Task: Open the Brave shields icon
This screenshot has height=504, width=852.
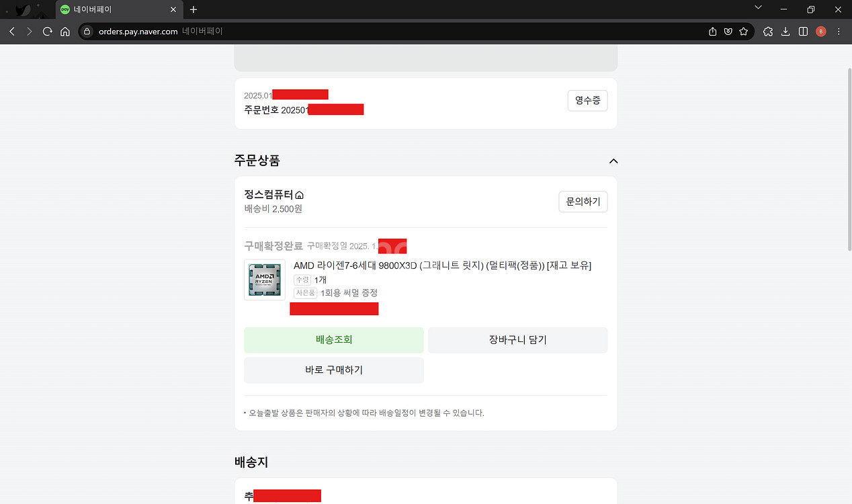Action: coord(728,32)
